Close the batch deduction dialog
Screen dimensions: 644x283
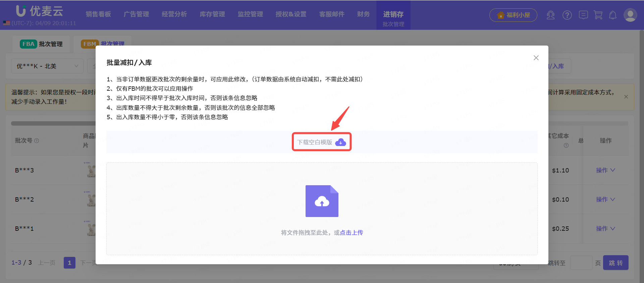click(536, 58)
